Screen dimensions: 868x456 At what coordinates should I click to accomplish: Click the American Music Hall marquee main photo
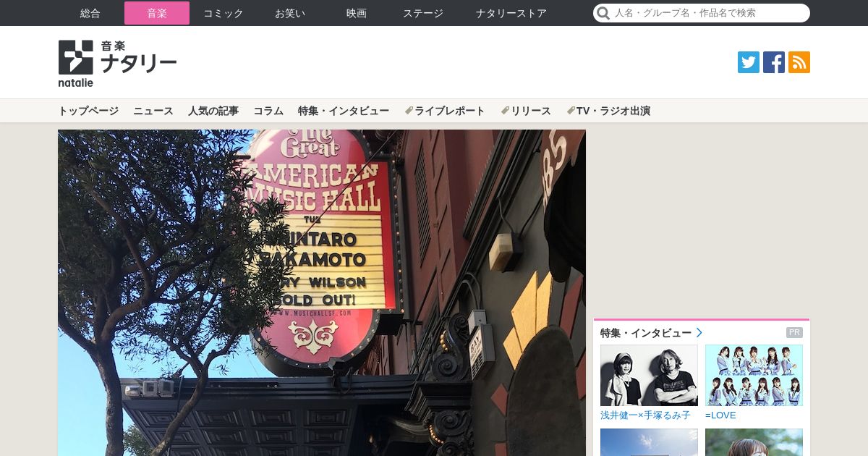pyautogui.click(x=322, y=292)
